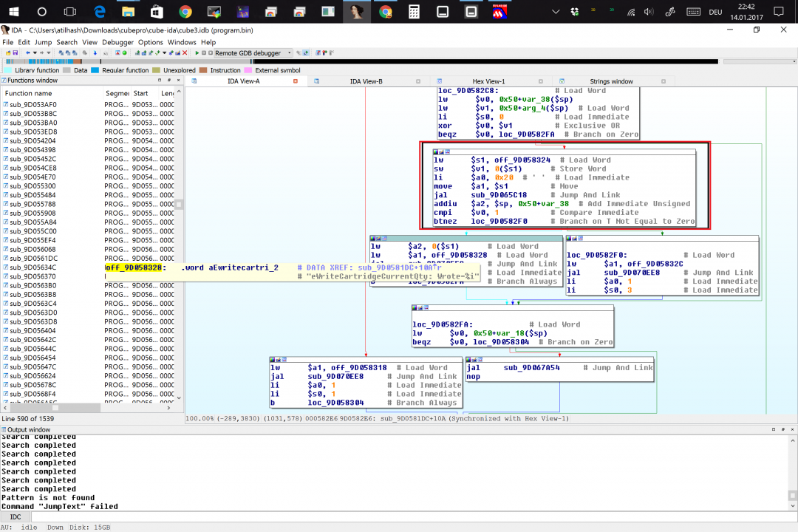The width and height of the screenshot is (798, 532).
Task: Expand the back navigation history dropdown arrow
Action: click(x=34, y=53)
